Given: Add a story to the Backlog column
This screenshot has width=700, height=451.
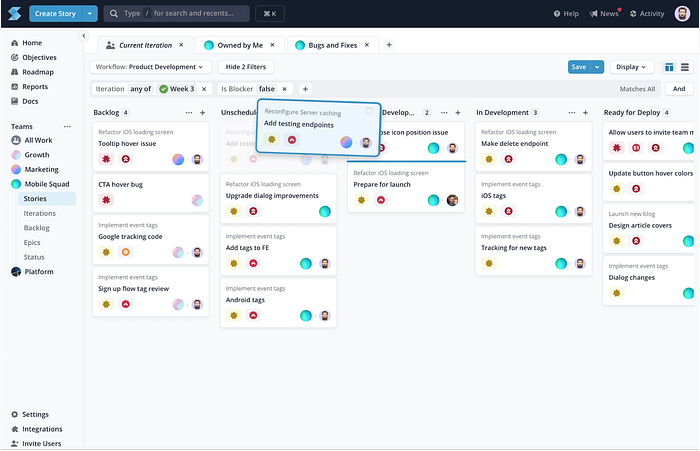Looking at the screenshot, I should tap(202, 113).
